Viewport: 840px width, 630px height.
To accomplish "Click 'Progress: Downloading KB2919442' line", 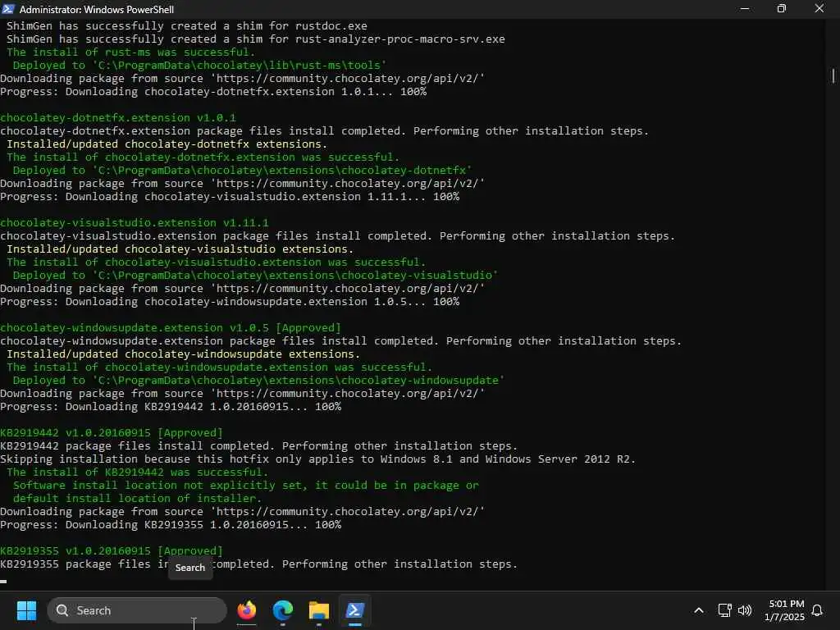I will pyautogui.click(x=171, y=407).
